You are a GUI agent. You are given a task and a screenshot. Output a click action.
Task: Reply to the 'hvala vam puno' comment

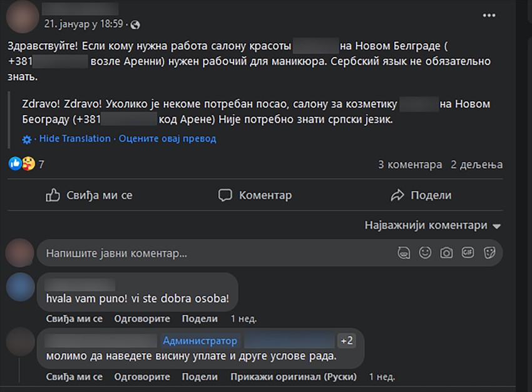pyautogui.click(x=142, y=319)
